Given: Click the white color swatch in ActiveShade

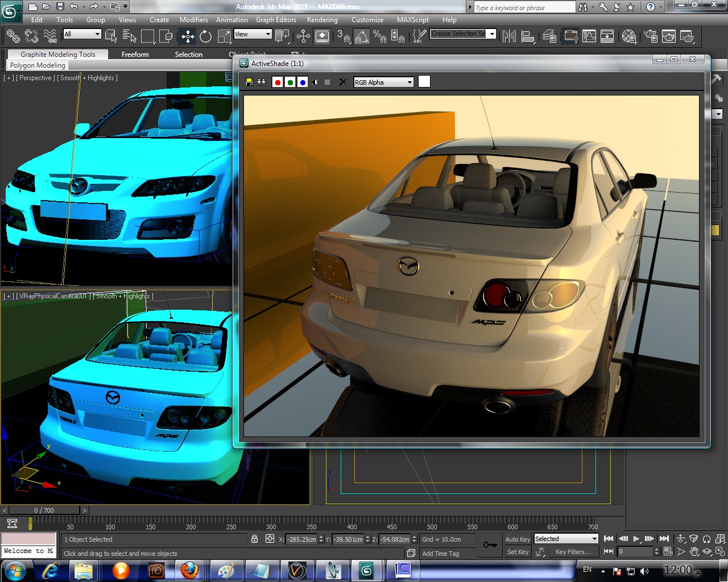Looking at the screenshot, I should pyautogui.click(x=424, y=82).
